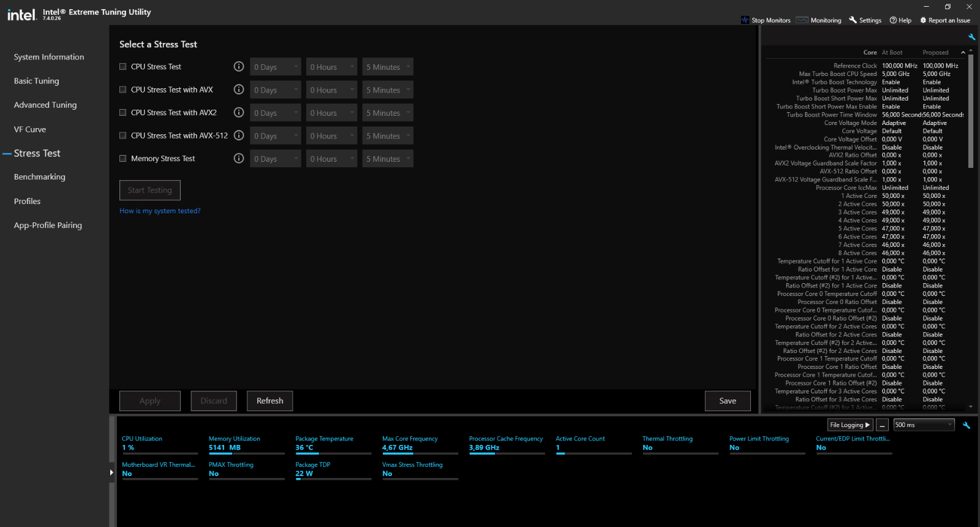Click scroll down arrow in Core panel
Image resolution: width=980 pixels, height=527 pixels.
pyautogui.click(x=971, y=407)
